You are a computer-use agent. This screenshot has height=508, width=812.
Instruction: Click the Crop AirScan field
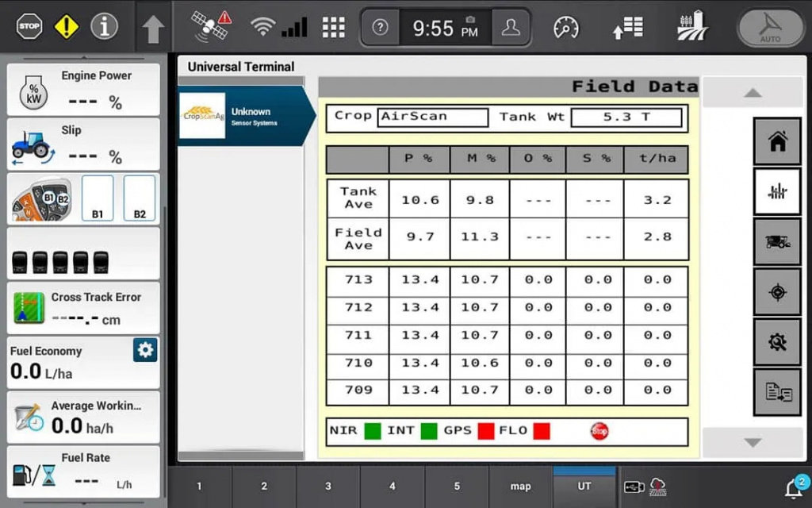tap(433, 117)
